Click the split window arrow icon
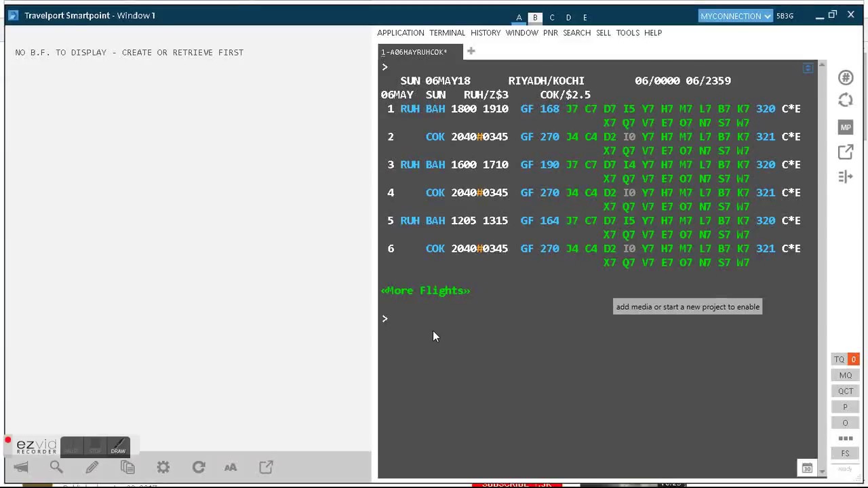Screen dimensions: 868x488 point(845,177)
